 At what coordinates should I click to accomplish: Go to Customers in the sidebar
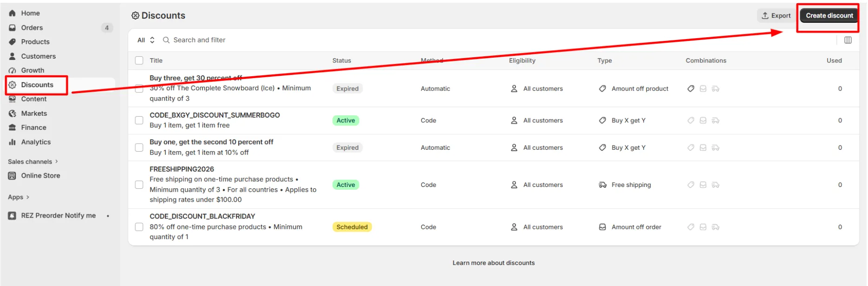(x=39, y=56)
